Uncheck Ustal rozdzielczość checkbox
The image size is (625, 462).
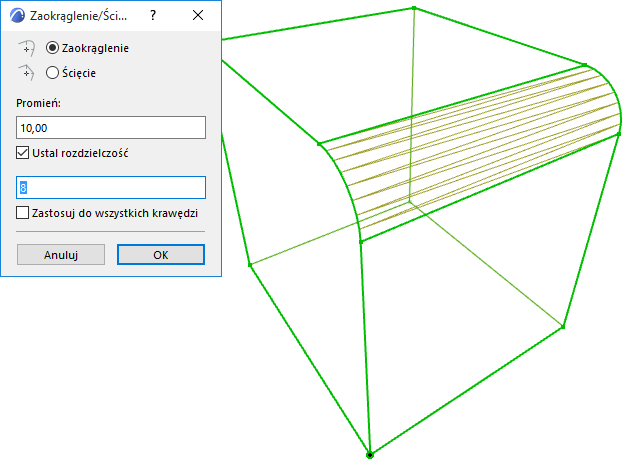coord(23,153)
